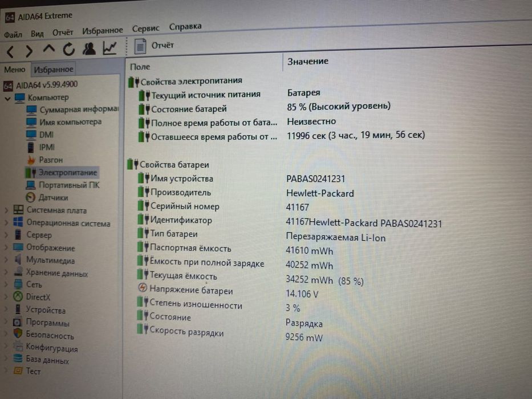Open Имя компьютера tree item

pos(64,122)
